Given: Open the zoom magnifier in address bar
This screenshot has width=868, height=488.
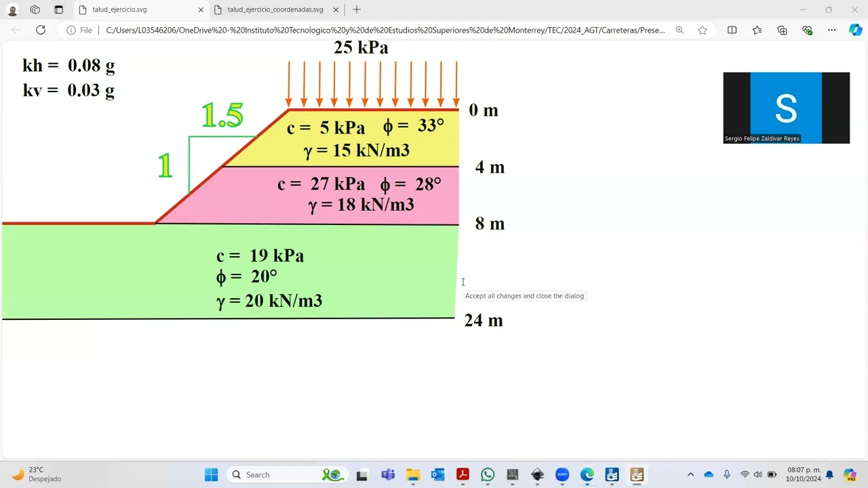Looking at the screenshot, I should coord(679,30).
